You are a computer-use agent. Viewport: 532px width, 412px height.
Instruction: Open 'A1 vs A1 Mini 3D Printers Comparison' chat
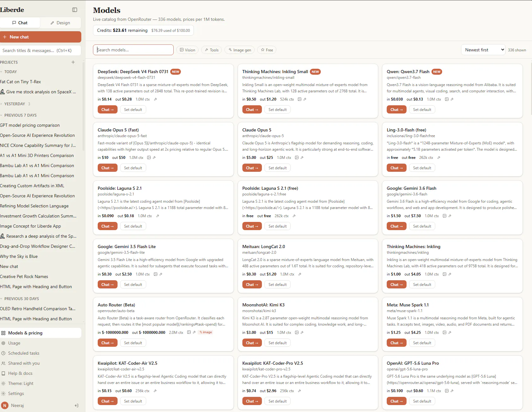(40, 155)
